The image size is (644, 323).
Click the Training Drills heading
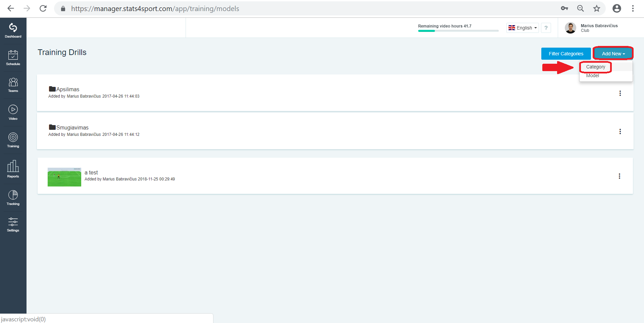[62, 52]
